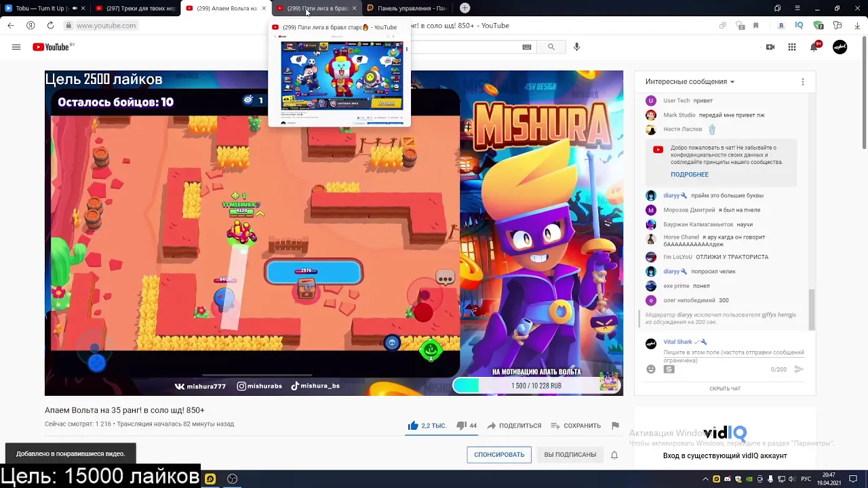Open Super Chat dollar icon in chat
This screenshot has height=488, width=868.
(x=669, y=369)
